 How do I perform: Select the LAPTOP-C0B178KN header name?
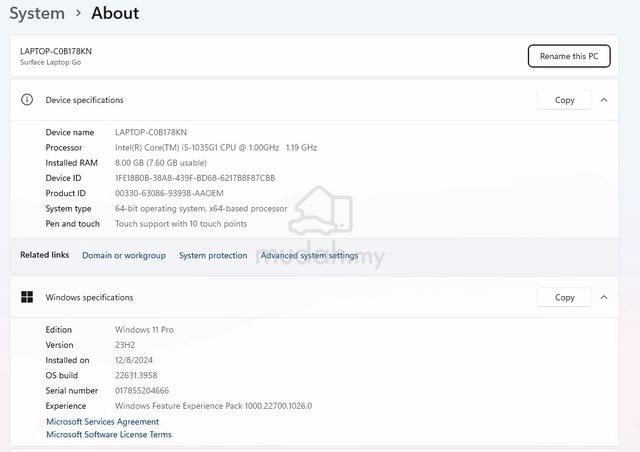tap(56, 51)
